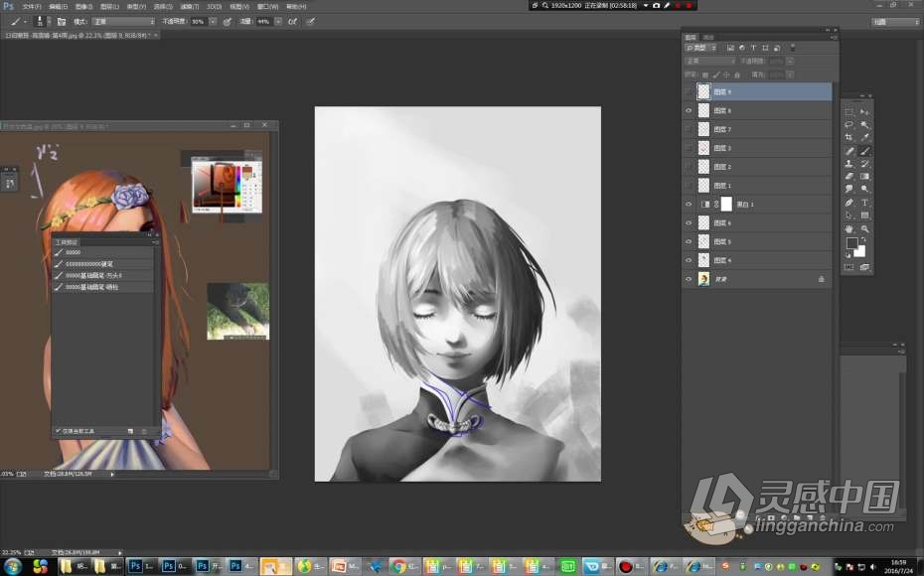Open the 窗口(W) Window menu
Screen dimensions: 924x576
tap(267, 7)
